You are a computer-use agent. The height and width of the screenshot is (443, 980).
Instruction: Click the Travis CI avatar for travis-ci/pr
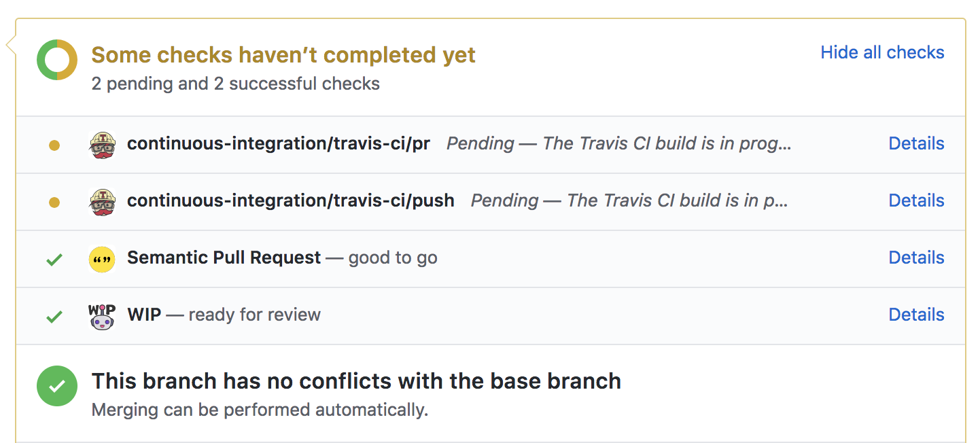(x=102, y=145)
